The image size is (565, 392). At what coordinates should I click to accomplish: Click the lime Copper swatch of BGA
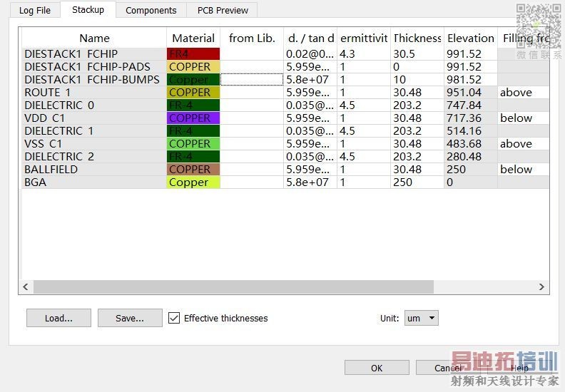[193, 182]
